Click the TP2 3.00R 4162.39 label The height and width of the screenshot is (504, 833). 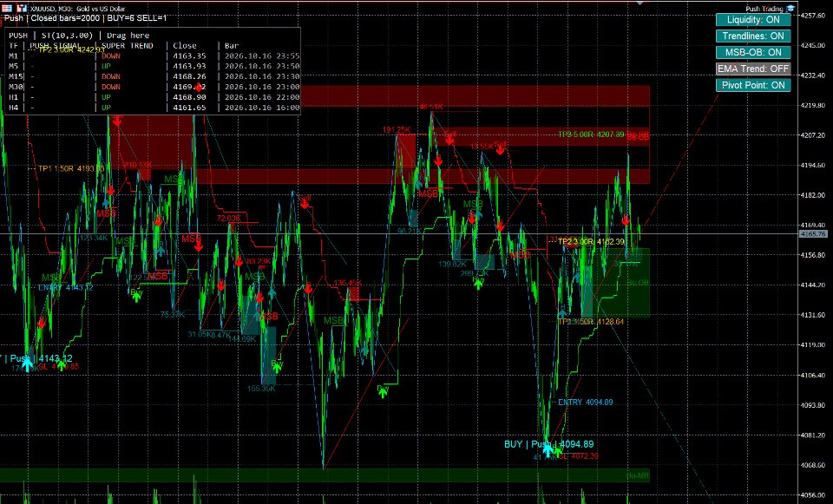pos(591,242)
